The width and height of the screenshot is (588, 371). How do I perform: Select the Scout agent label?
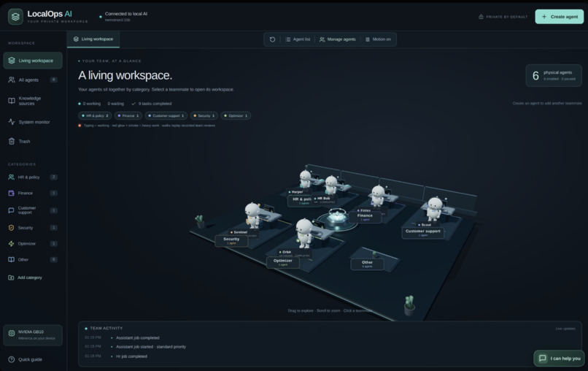[425, 224]
